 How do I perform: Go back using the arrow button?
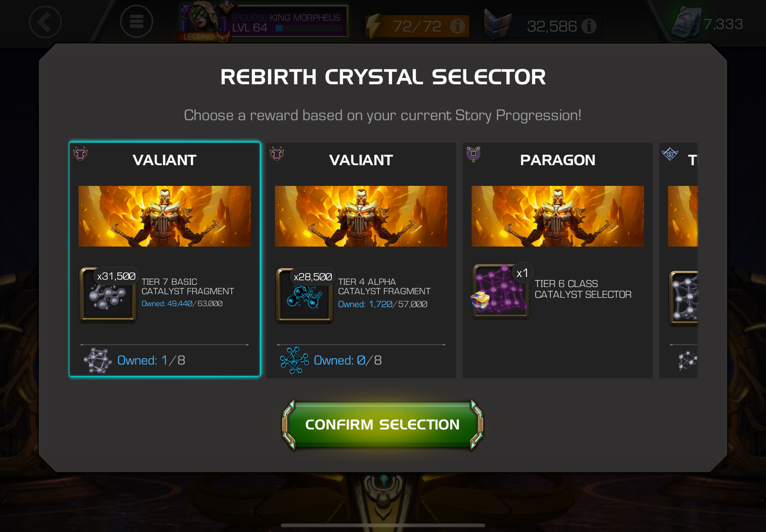[45, 22]
